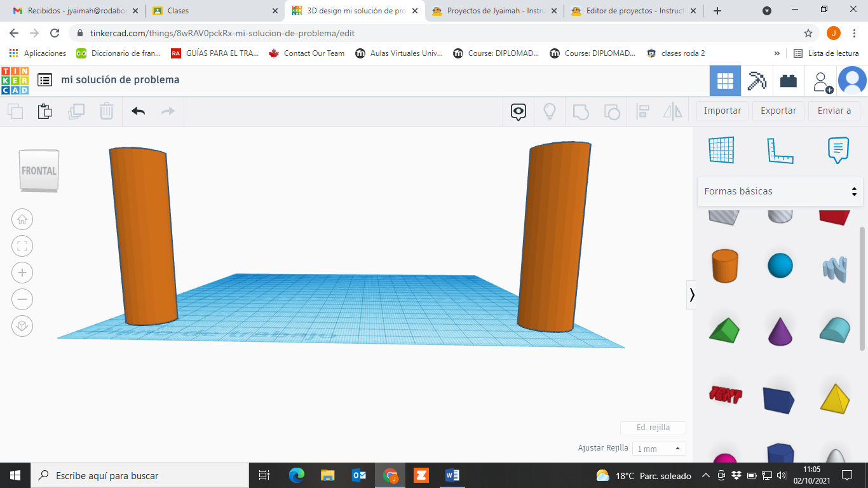Select the red TEXT shape

[725, 395]
